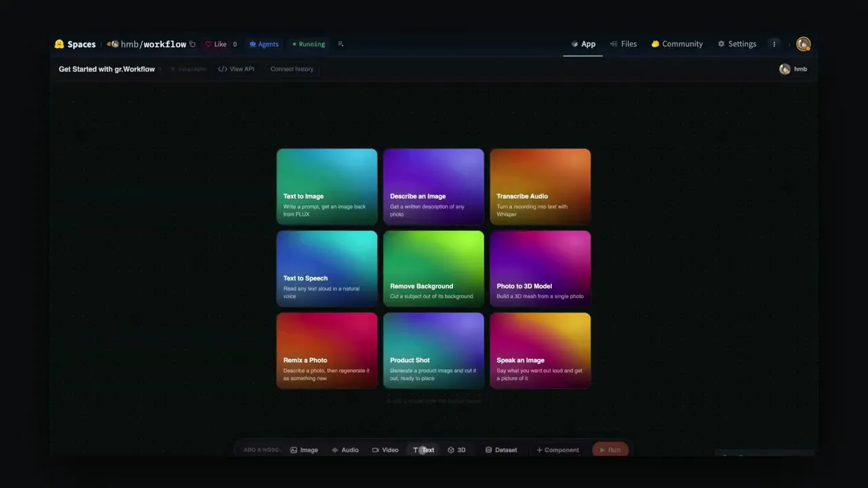Viewport: 868px width, 488px height.
Task: Click Connect history
Action: coord(292,69)
